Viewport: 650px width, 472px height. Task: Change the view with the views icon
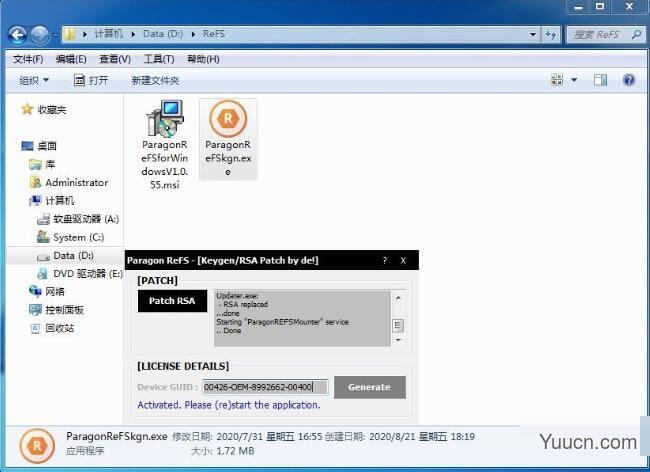tap(557, 80)
